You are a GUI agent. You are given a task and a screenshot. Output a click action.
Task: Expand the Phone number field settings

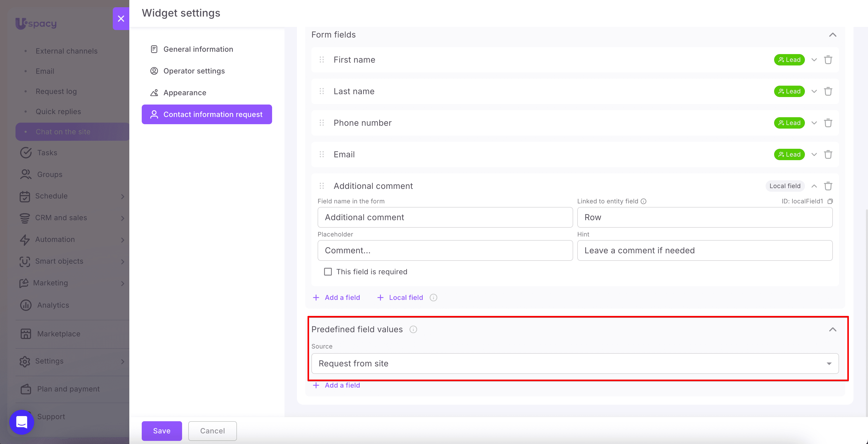click(814, 123)
